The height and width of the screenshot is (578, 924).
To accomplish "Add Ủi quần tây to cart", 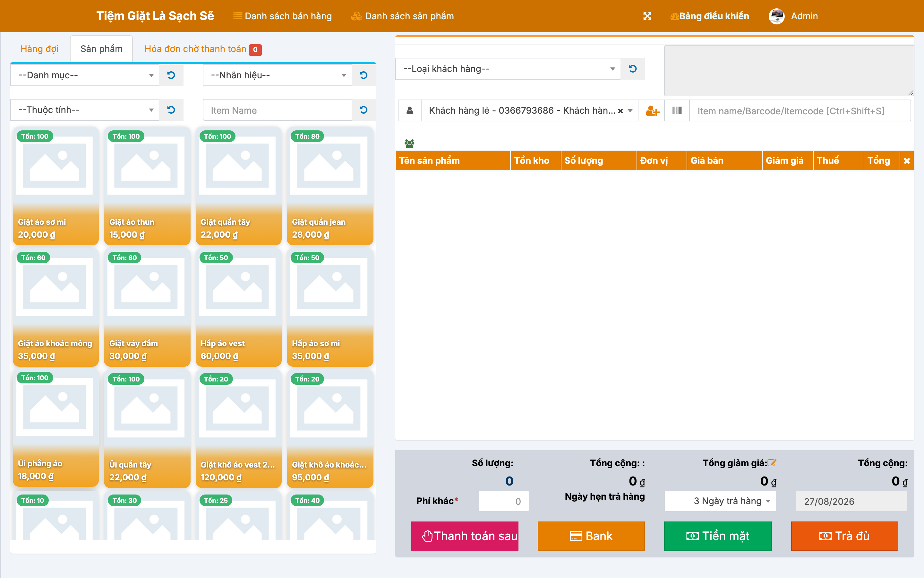I will point(147,429).
